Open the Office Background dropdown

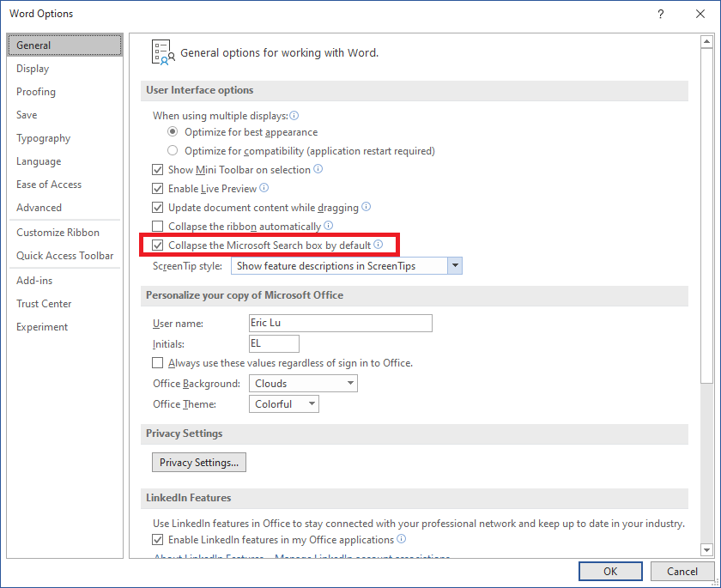pyautogui.click(x=303, y=384)
